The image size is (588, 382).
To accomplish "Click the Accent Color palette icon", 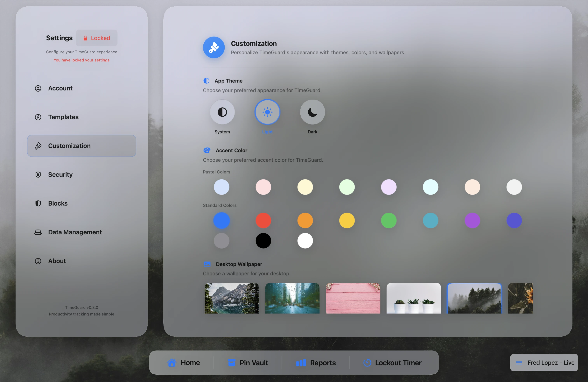I will (x=207, y=151).
